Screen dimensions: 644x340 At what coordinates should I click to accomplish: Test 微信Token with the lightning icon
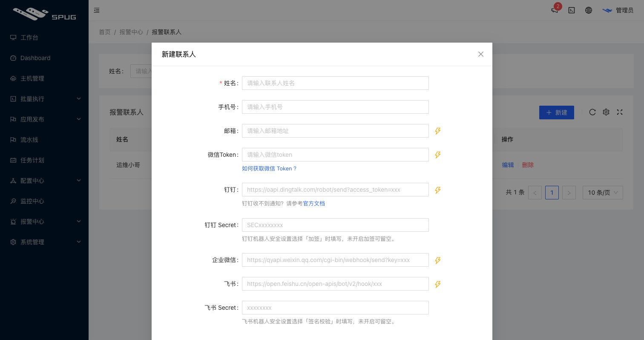coord(437,155)
